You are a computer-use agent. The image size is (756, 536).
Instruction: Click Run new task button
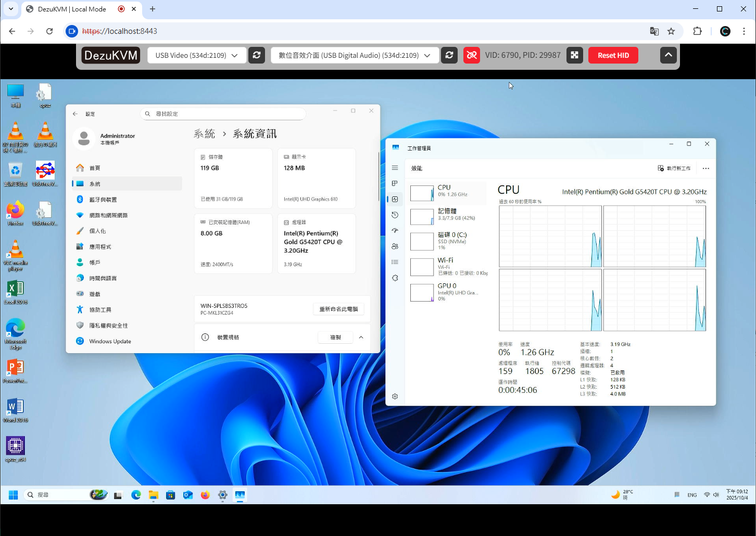pos(674,168)
